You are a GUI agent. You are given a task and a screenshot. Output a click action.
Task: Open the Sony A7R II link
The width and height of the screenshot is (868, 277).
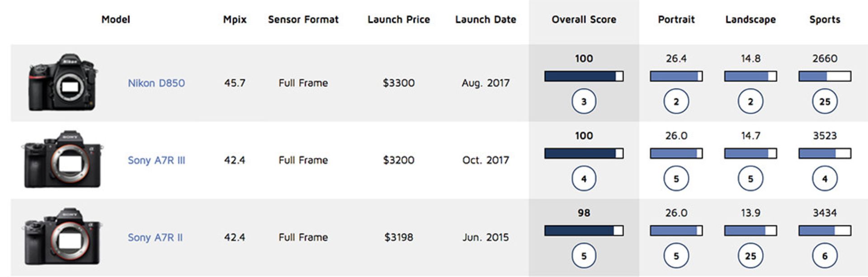155,238
